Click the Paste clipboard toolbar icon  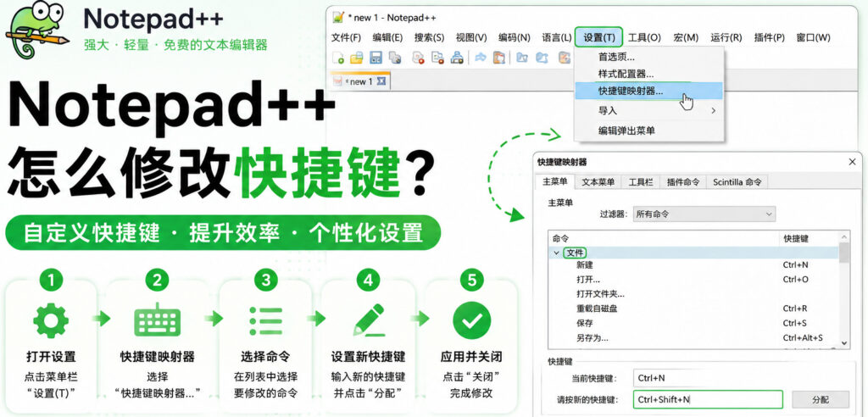[x=499, y=57]
